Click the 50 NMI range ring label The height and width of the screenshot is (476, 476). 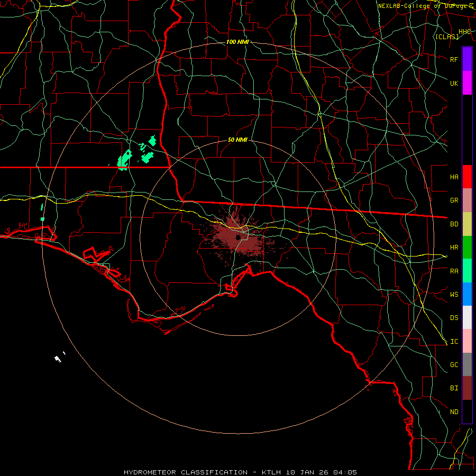click(x=237, y=140)
